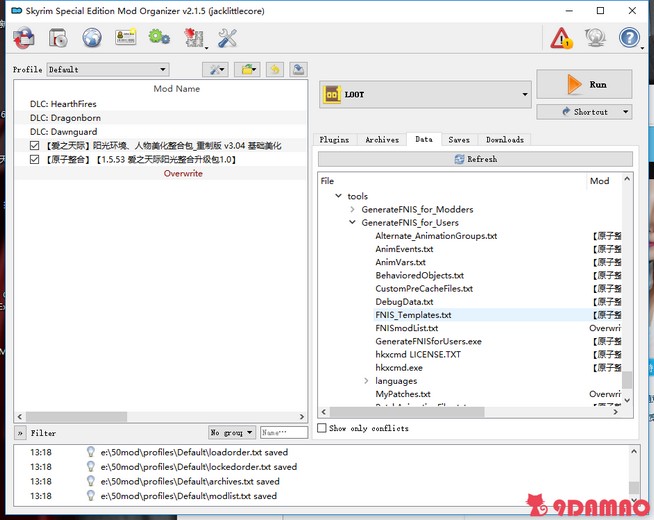Select FNIS_Templates.txt file
This screenshot has width=654, height=520.
(413, 315)
